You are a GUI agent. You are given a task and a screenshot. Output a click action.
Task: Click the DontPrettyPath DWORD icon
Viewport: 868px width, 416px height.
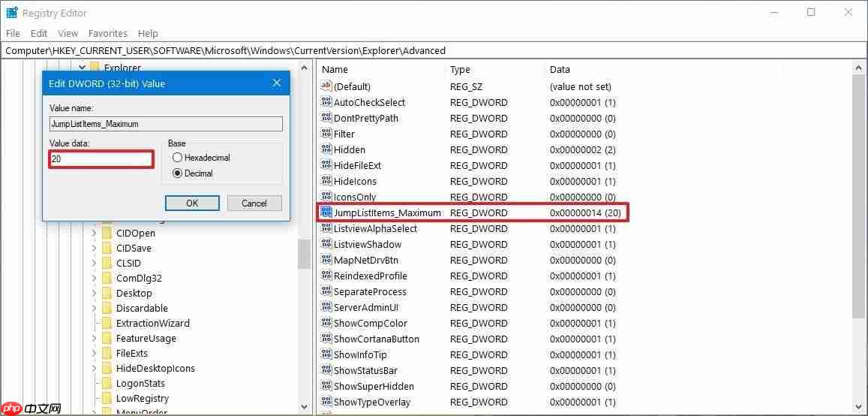326,118
